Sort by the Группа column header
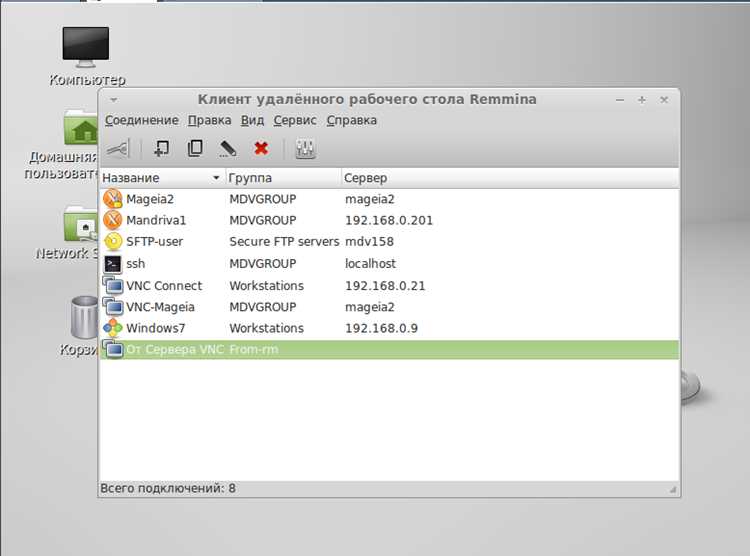Image resolution: width=750 pixels, height=556 pixels. pos(283,178)
